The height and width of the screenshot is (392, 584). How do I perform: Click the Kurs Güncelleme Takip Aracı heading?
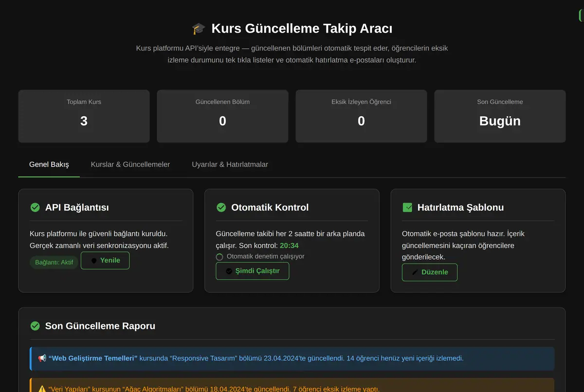point(302,29)
